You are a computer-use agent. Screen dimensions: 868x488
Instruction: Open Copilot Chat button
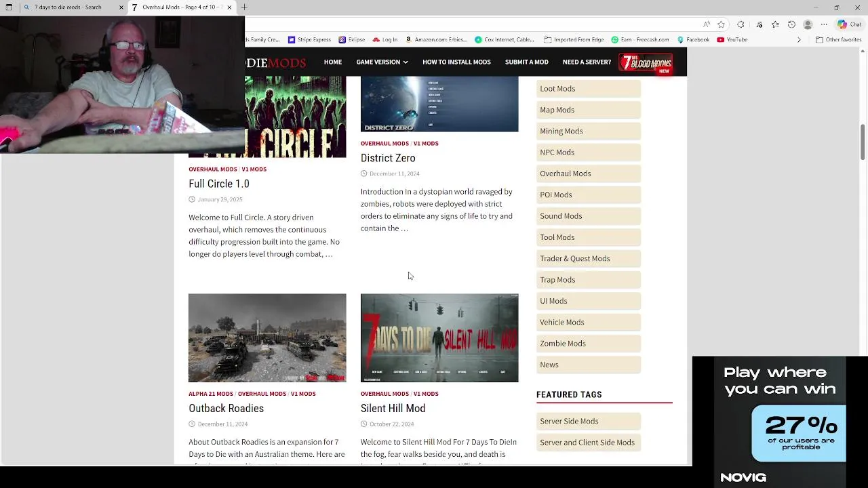tap(849, 24)
